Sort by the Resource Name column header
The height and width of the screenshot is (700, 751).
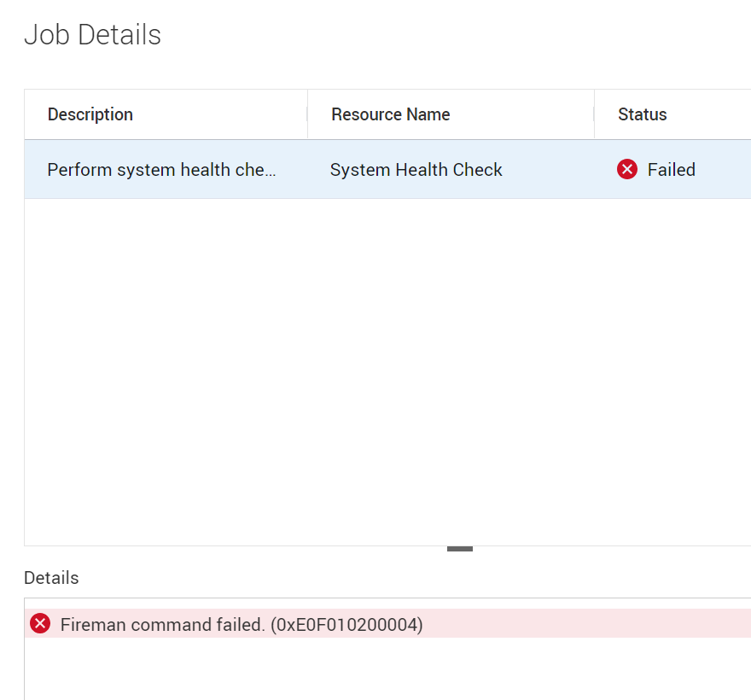[x=390, y=114]
